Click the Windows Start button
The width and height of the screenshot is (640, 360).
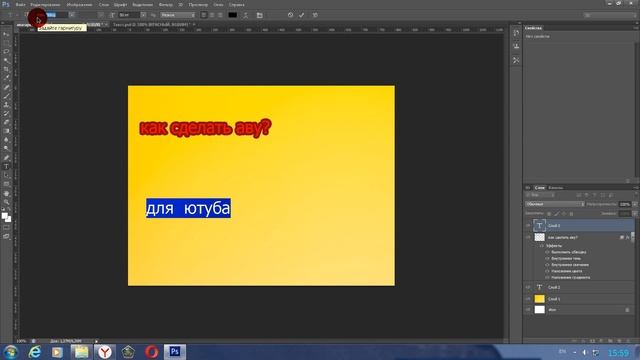(11, 352)
